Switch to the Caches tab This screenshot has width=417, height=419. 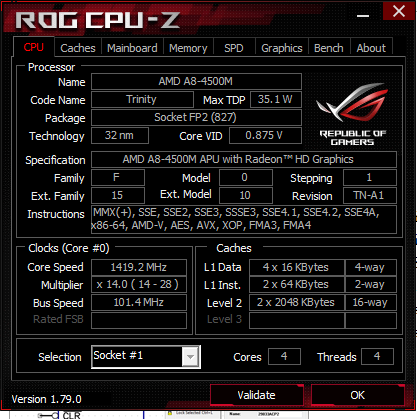[x=78, y=48]
